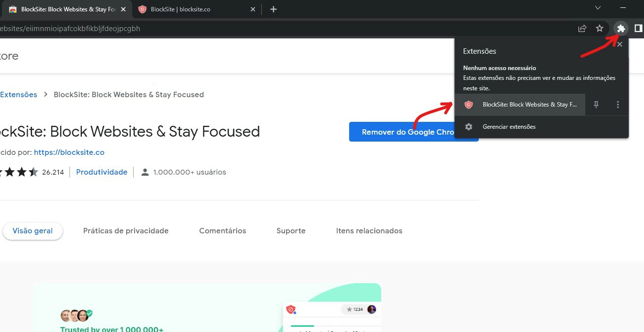Bookmark this page with the star icon
Image resolution: width=644 pixels, height=332 pixels.
pos(600,29)
